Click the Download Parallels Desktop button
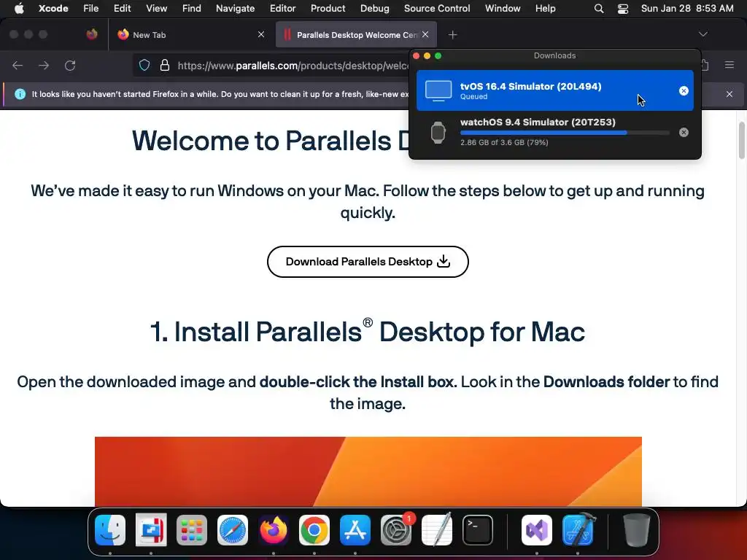 tap(368, 262)
